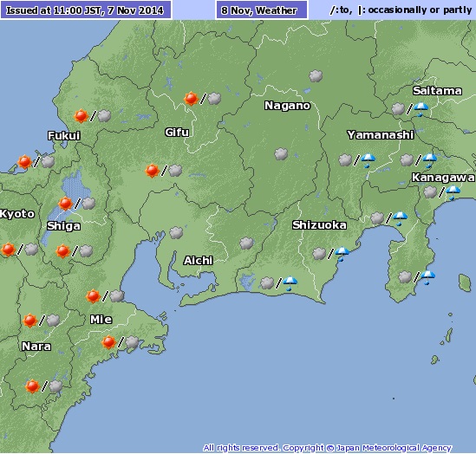Click the sun icon on Lake Biwa in Shiga

click(65, 204)
